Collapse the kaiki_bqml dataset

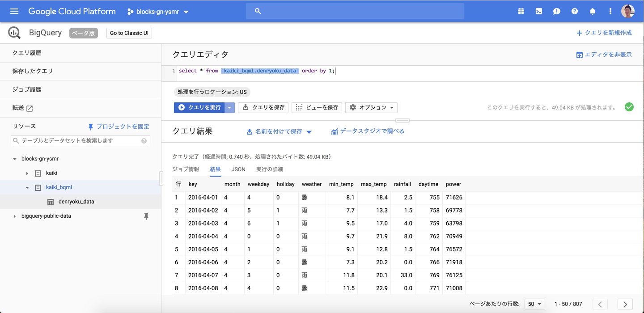coord(27,187)
